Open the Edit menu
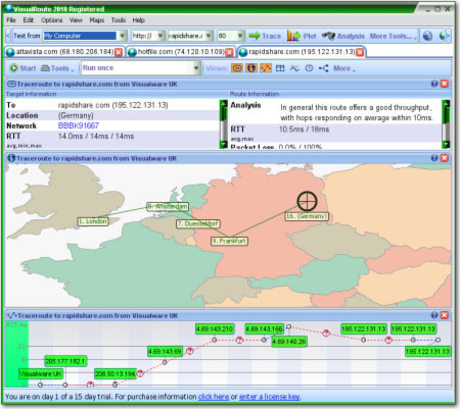This screenshot has height=409, width=460. coord(28,20)
